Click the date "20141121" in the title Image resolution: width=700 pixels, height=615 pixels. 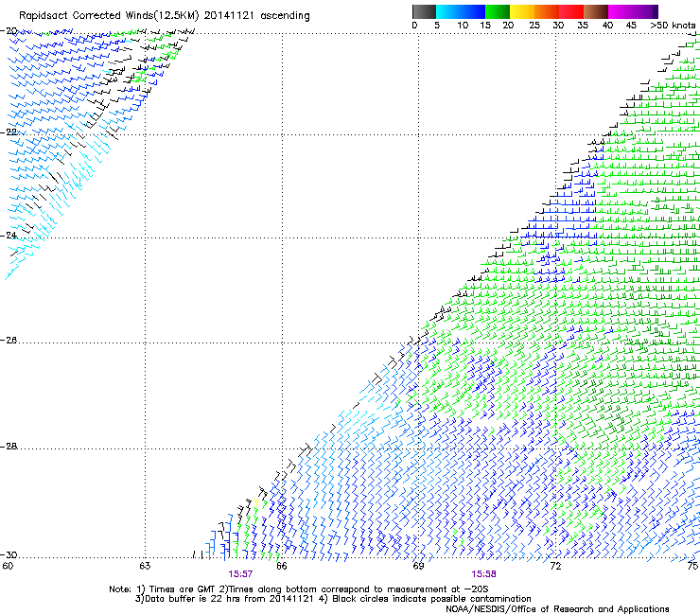(x=229, y=16)
